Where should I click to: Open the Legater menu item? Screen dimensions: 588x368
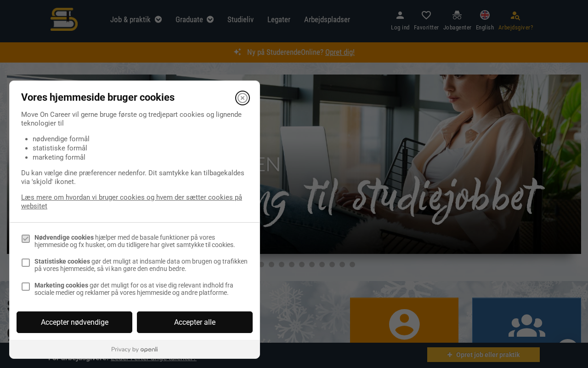279,19
